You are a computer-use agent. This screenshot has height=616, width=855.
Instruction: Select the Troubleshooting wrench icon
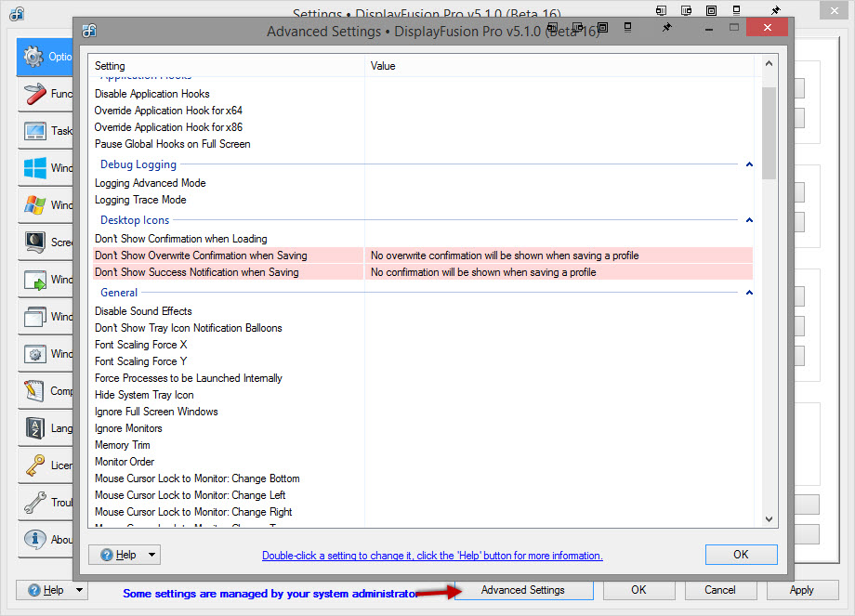tap(34, 503)
